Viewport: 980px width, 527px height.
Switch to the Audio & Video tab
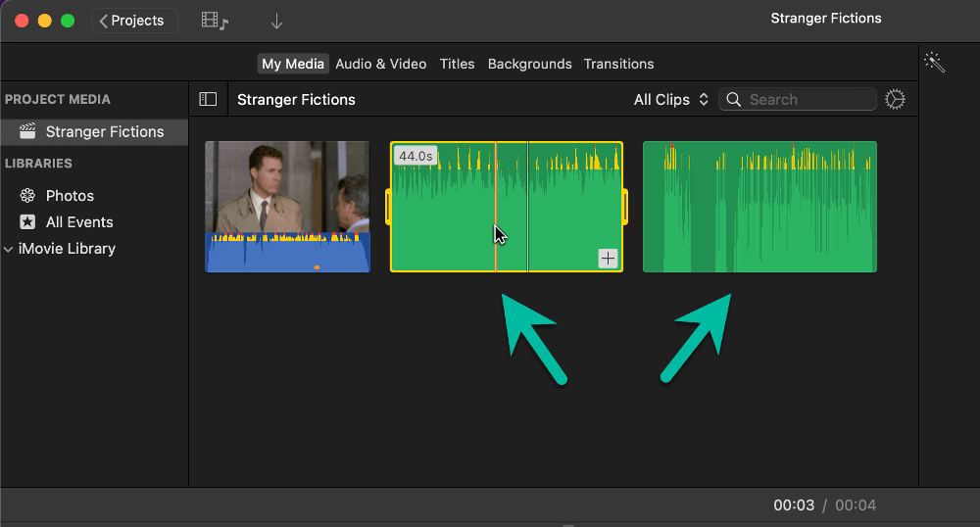pyautogui.click(x=380, y=64)
